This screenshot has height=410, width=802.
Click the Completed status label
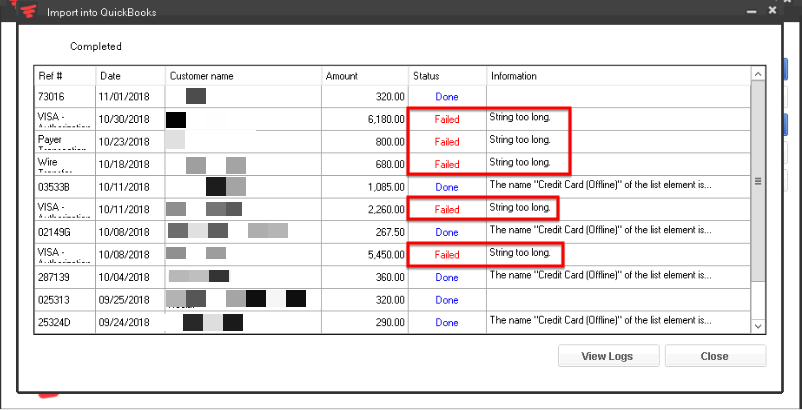coord(96,47)
